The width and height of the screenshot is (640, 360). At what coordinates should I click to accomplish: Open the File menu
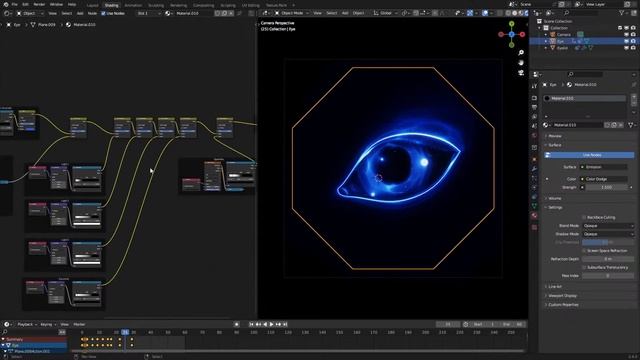(14, 4)
